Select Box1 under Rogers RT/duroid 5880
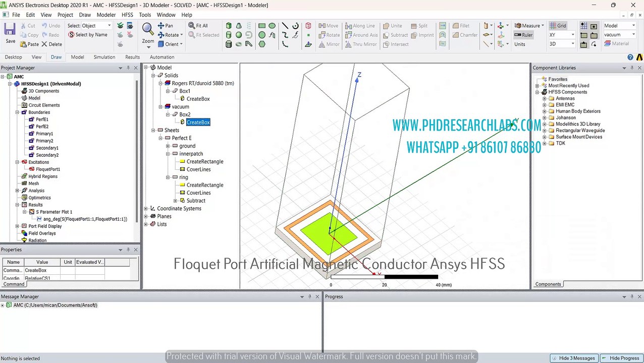 (185, 91)
